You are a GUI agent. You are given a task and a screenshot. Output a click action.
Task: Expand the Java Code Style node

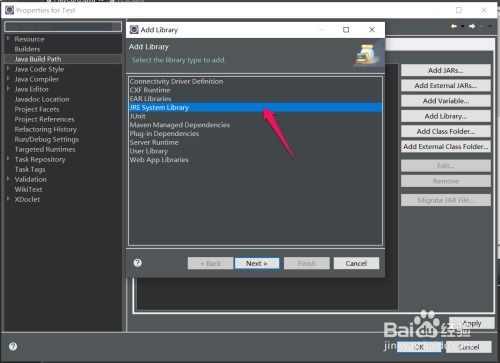click(8, 69)
